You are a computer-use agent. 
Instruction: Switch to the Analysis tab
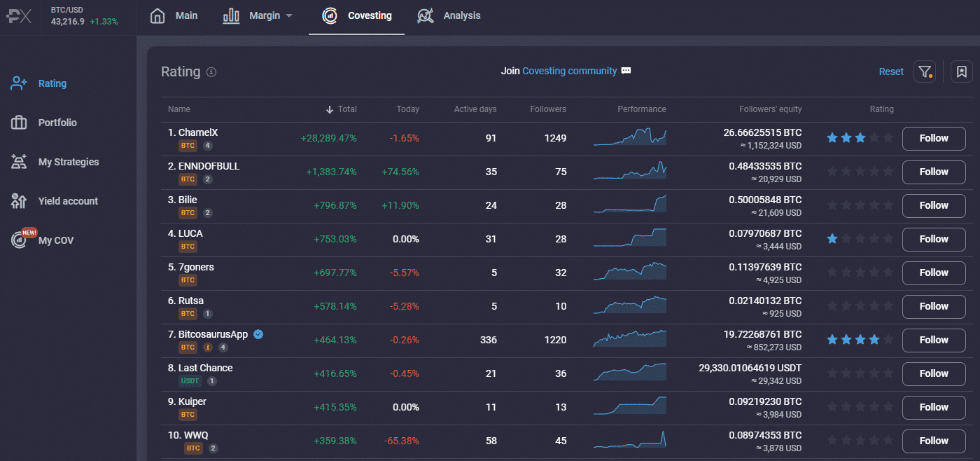point(449,15)
